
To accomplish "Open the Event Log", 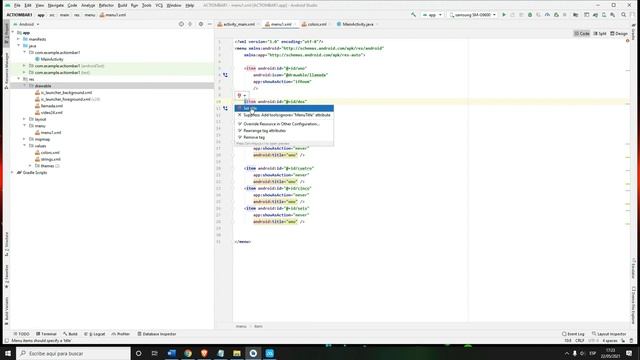I will tap(573, 334).
